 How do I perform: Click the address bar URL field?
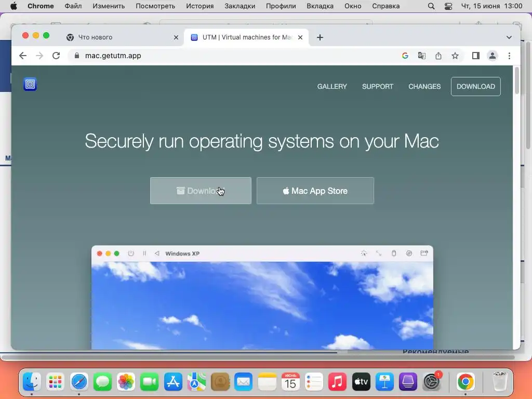click(x=234, y=56)
